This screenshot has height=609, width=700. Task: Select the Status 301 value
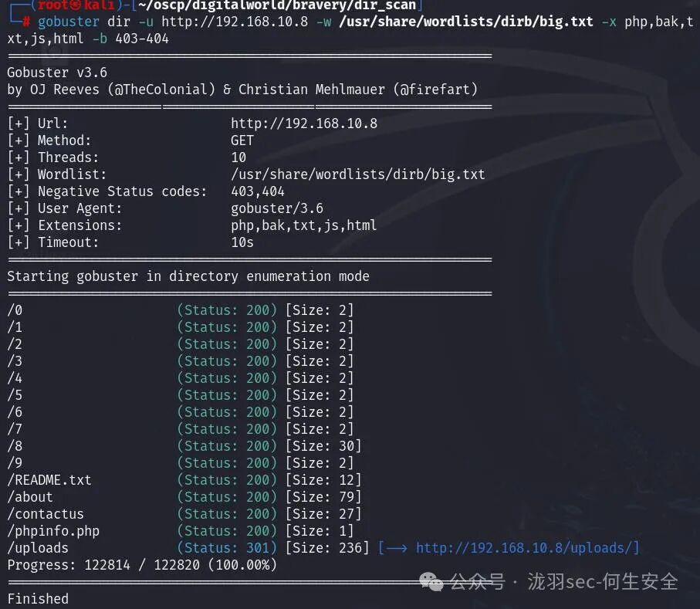point(227,548)
